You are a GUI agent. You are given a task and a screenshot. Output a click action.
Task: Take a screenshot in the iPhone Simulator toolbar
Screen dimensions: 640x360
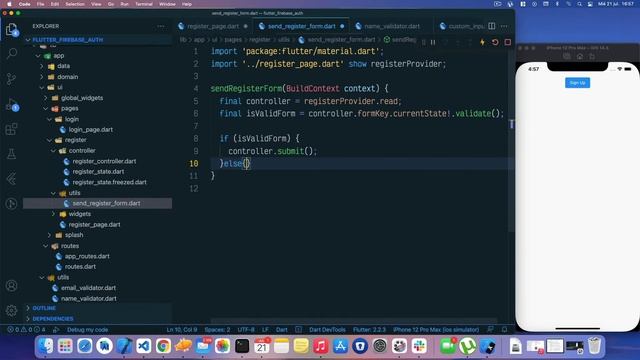tap(567, 56)
